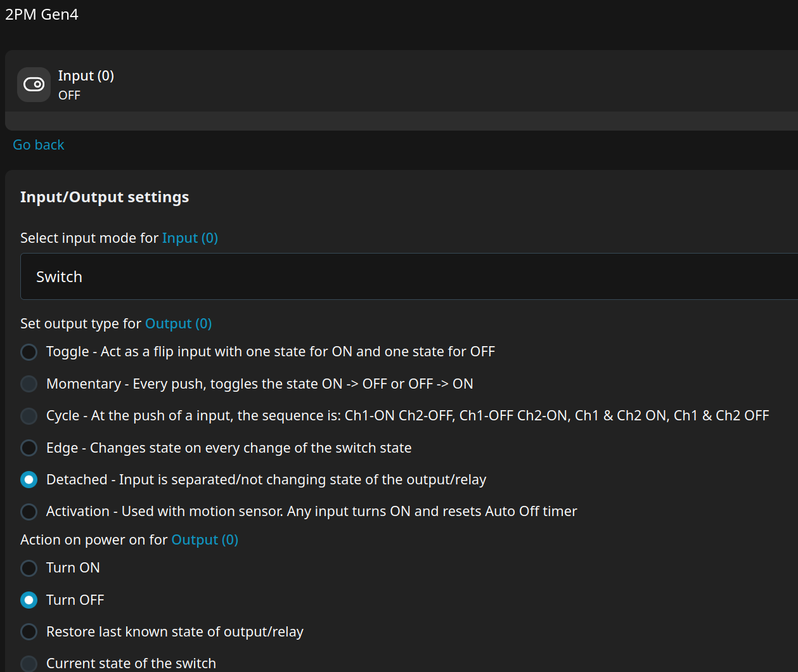This screenshot has width=798, height=672.
Task: Pick the Edge output type
Action: click(29, 448)
